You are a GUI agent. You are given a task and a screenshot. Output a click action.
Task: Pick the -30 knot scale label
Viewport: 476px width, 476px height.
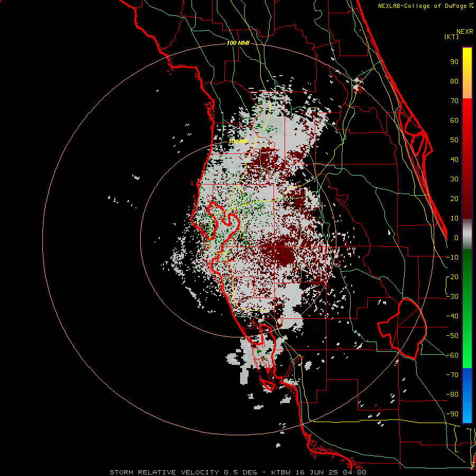pos(452,297)
